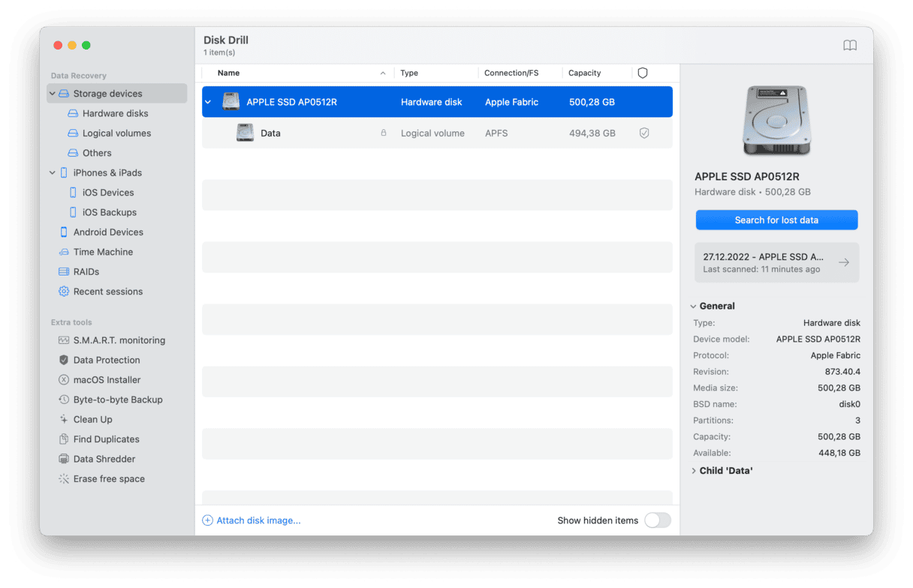The width and height of the screenshot is (913, 588).
Task: Click the iOS Devices phone icon
Action: [x=73, y=192]
